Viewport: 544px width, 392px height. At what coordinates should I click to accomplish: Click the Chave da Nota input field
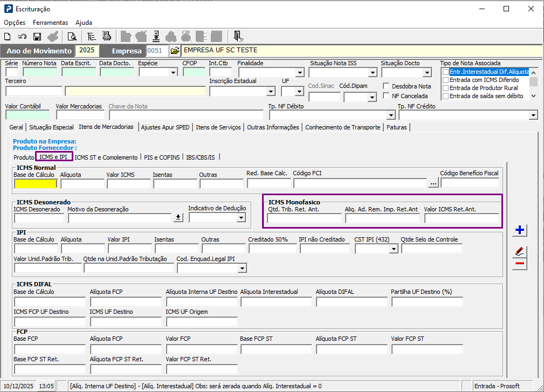pyautogui.click(x=187, y=115)
